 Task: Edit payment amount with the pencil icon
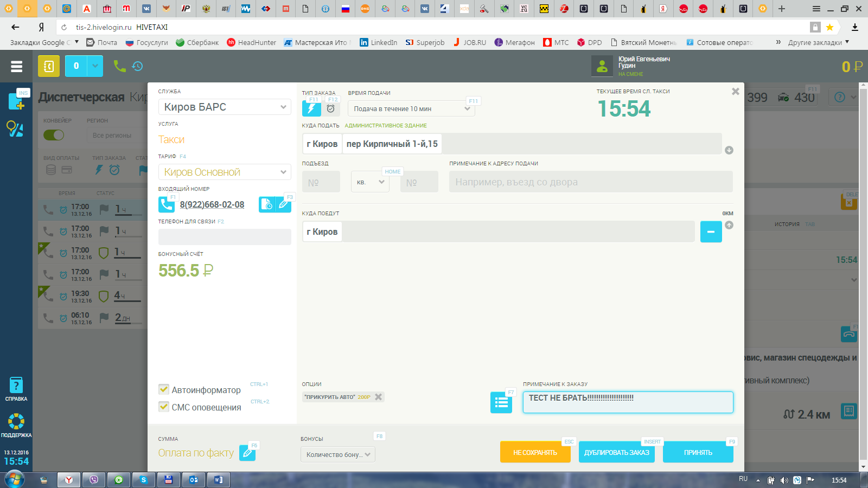[x=247, y=453]
